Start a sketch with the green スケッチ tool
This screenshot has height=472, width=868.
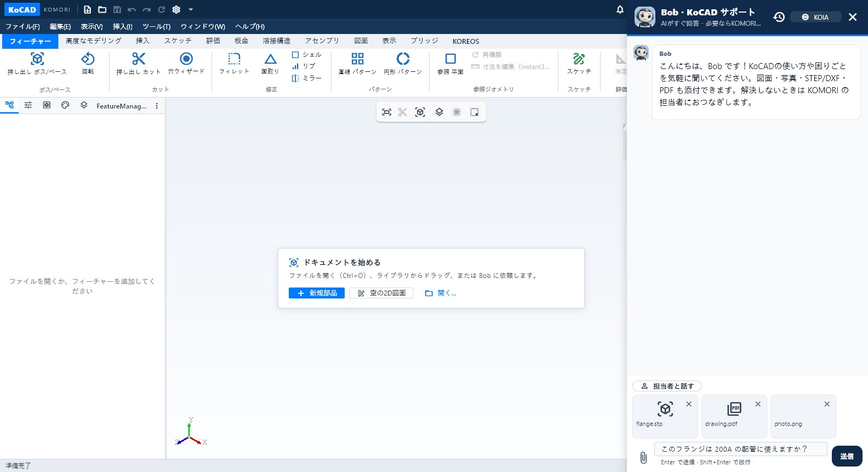pos(579,64)
